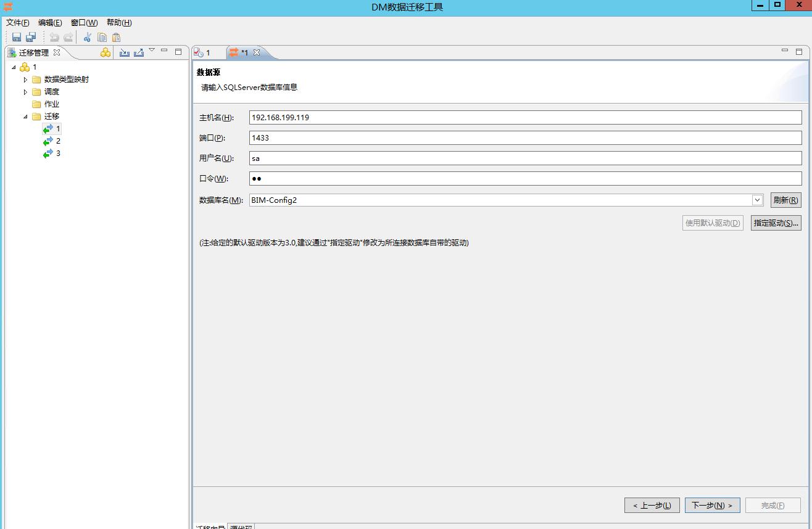Screen dimensions: 812x529
Task: Go back with the 上一步 button
Action: click(x=652, y=505)
